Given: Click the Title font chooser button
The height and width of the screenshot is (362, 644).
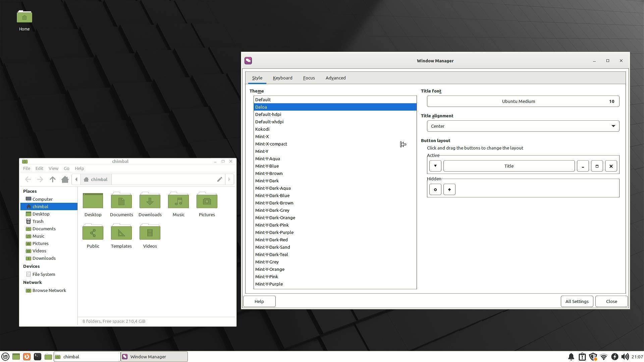Looking at the screenshot, I should [523, 101].
